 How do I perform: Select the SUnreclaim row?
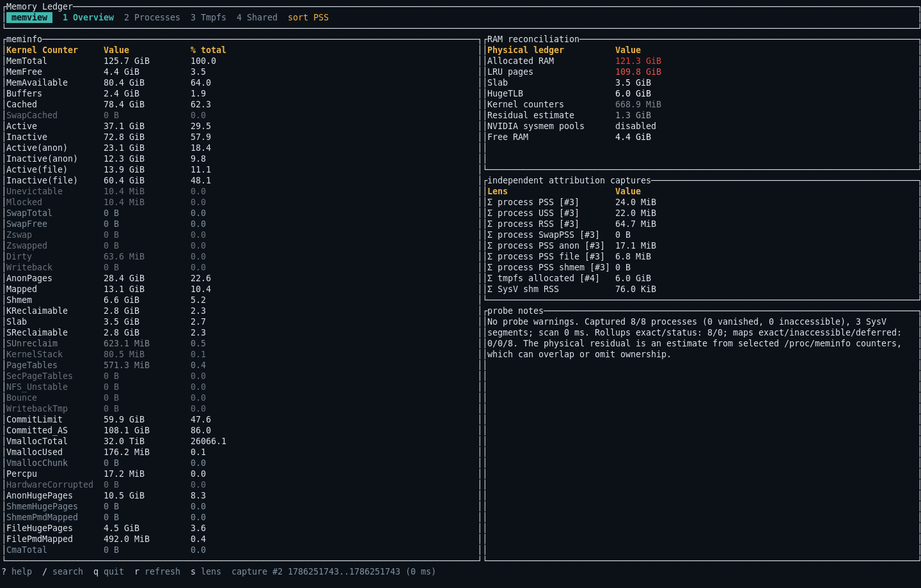(242, 343)
